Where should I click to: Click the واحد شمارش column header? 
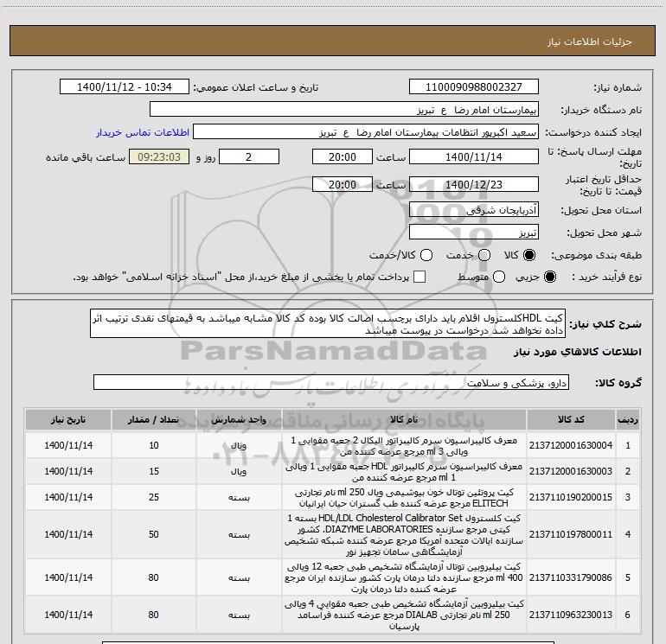point(239,419)
